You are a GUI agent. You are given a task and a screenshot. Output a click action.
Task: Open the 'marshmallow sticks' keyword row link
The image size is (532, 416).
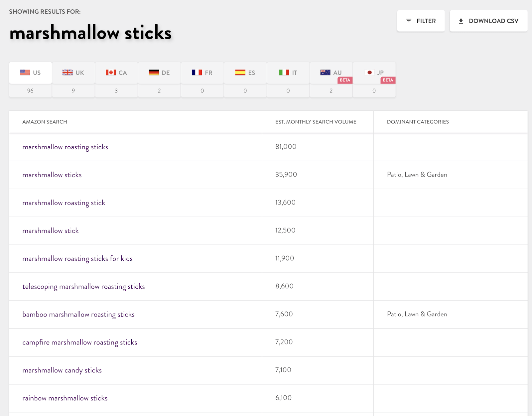[52, 175]
